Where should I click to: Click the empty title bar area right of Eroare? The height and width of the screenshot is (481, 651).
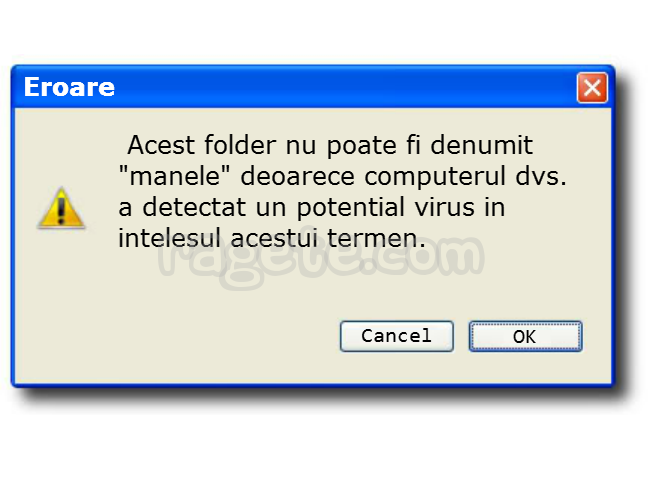point(340,87)
